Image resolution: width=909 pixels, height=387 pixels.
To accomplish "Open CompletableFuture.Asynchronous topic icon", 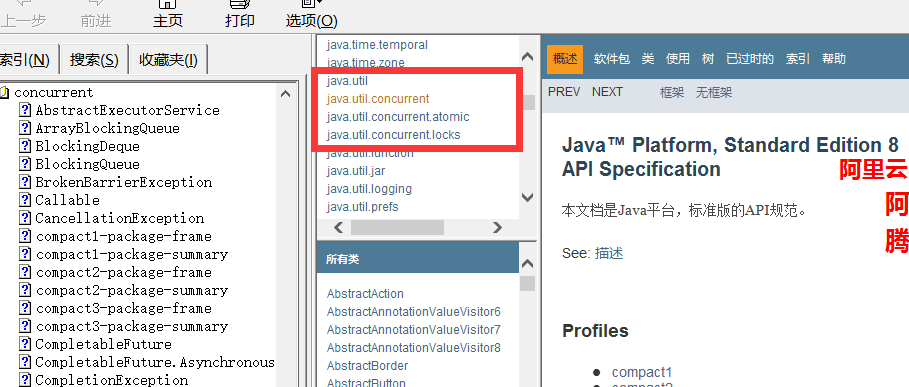I will click(x=24, y=362).
